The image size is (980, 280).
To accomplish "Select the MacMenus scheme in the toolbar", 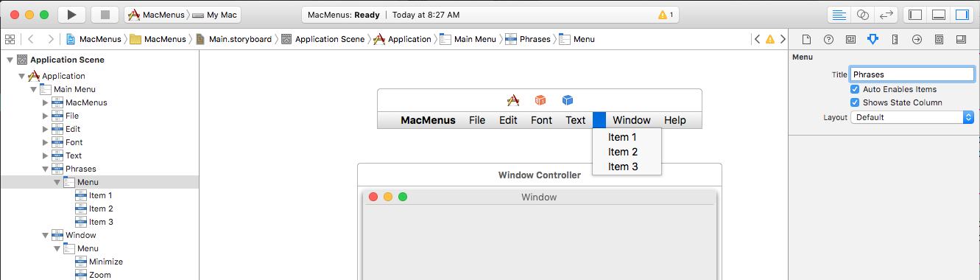I will (x=157, y=15).
